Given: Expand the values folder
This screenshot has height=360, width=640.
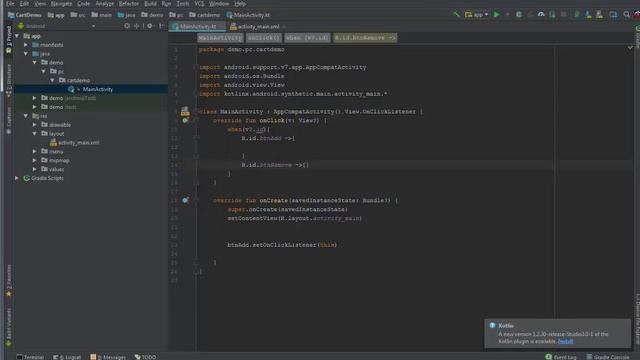Looking at the screenshot, I should click(35, 169).
